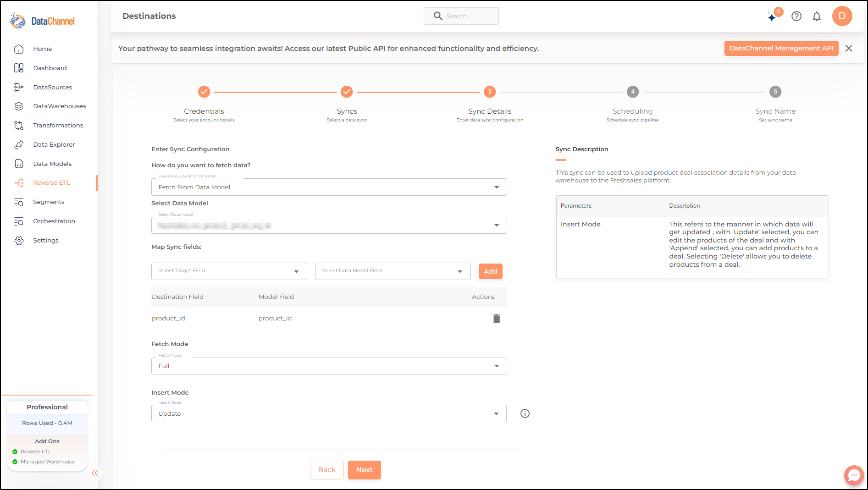Open Orchestration menu item
The image size is (868, 490).
(x=54, y=221)
